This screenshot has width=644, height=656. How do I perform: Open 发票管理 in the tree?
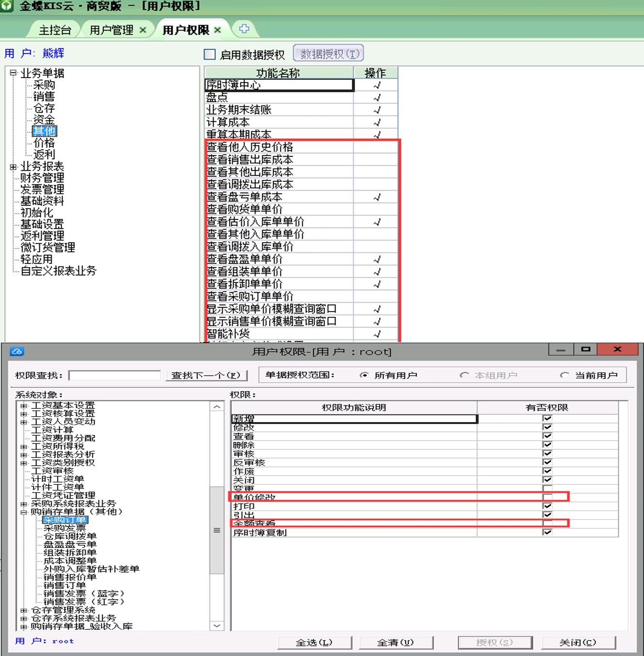(42, 189)
